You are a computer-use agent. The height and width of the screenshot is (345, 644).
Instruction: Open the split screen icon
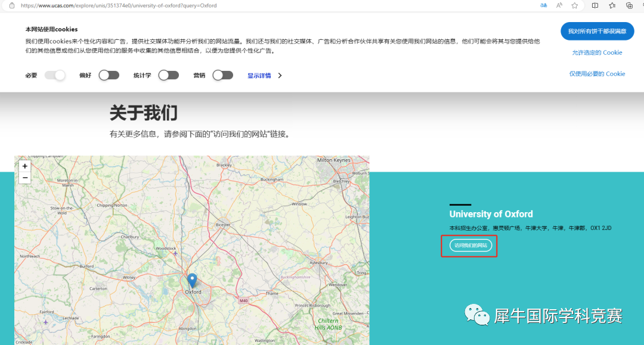click(595, 5)
